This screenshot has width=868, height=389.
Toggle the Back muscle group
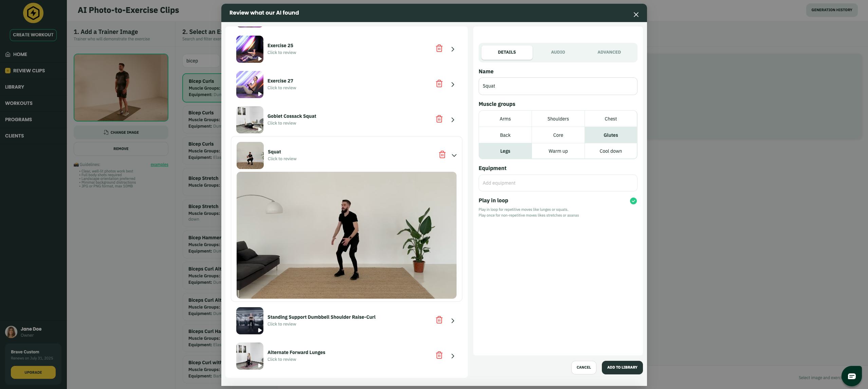(505, 135)
